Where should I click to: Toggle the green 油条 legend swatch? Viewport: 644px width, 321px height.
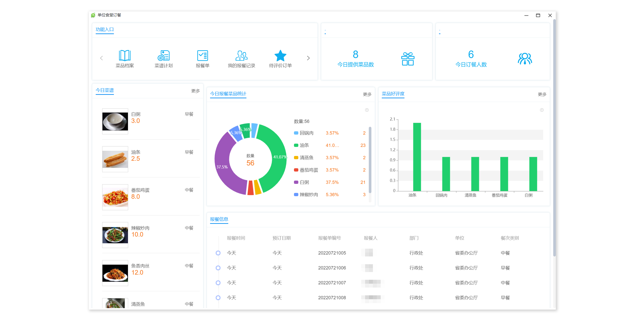coord(296,145)
